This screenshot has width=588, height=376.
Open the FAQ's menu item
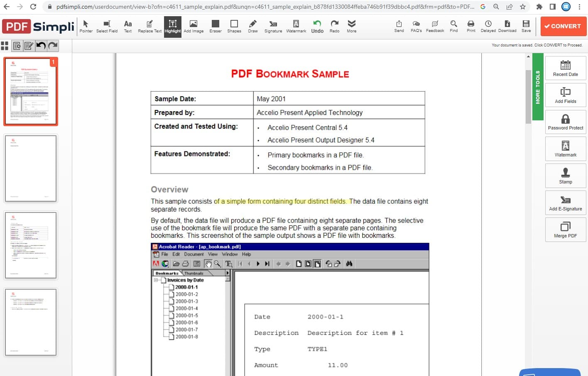(416, 26)
